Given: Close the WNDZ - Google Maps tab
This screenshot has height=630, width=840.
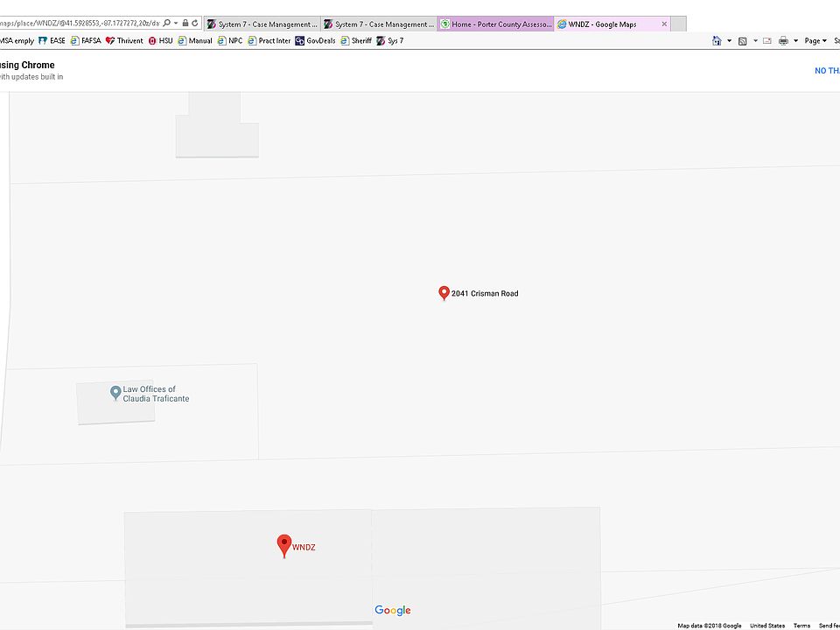Looking at the screenshot, I should click(x=664, y=24).
